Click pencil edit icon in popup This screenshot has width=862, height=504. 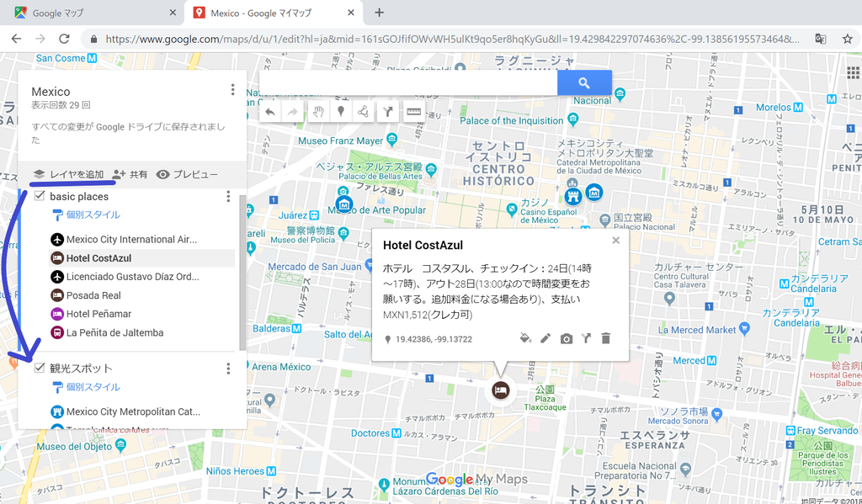point(545,338)
